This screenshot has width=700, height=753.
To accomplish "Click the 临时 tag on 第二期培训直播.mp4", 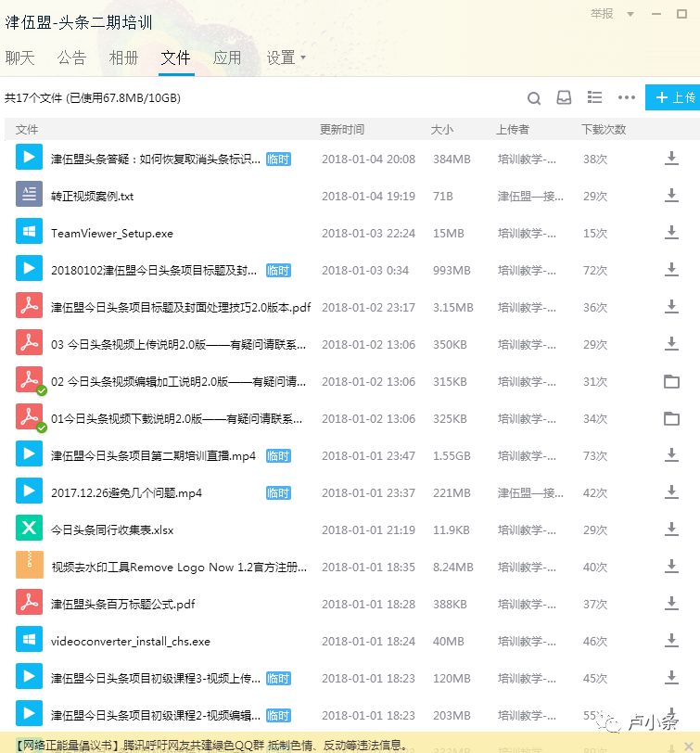I will pos(278,455).
